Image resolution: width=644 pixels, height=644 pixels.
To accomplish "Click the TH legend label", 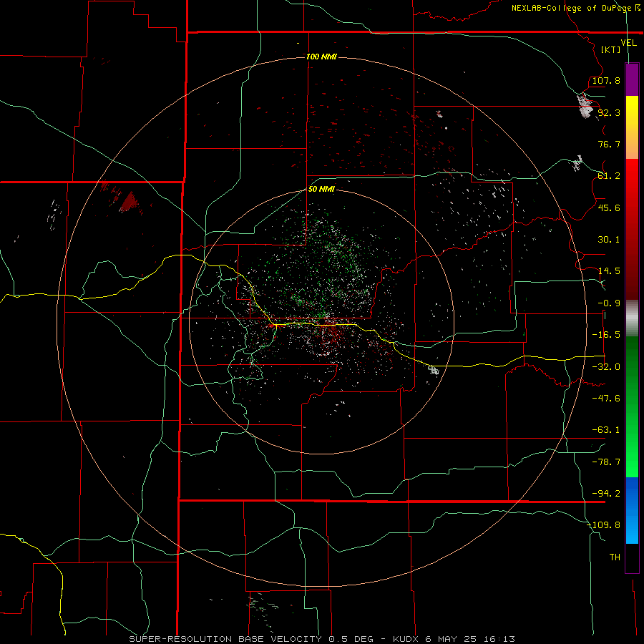I will (615, 557).
